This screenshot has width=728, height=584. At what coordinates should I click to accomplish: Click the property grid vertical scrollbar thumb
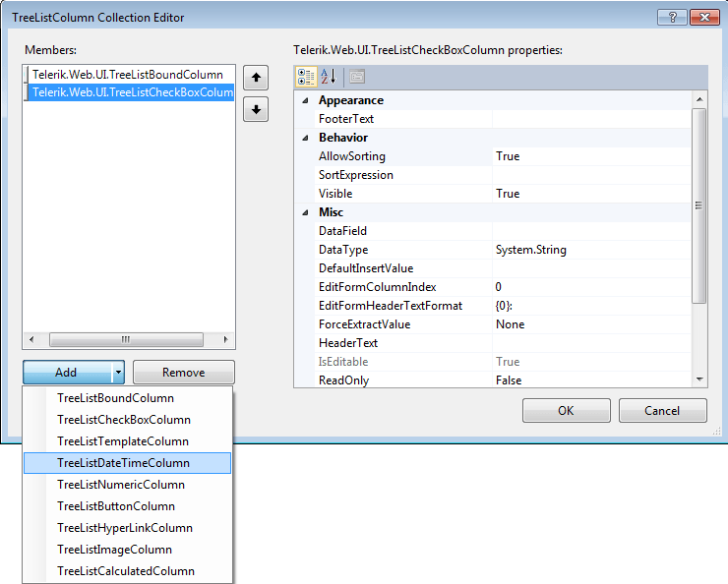(x=699, y=205)
